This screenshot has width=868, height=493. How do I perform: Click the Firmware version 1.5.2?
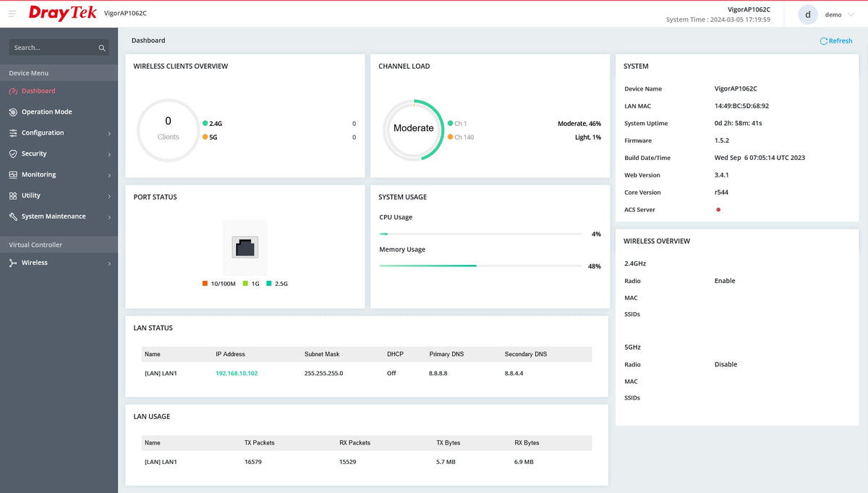pos(722,141)
